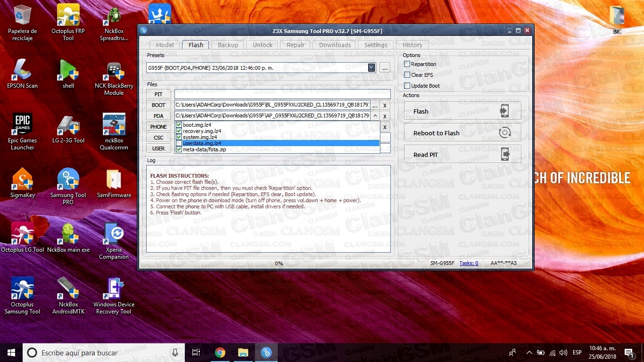The width and height of the screenshot is (644, 362).
Task: Open LG 2-3G Tool shortcut
Action: coord(68,128)
